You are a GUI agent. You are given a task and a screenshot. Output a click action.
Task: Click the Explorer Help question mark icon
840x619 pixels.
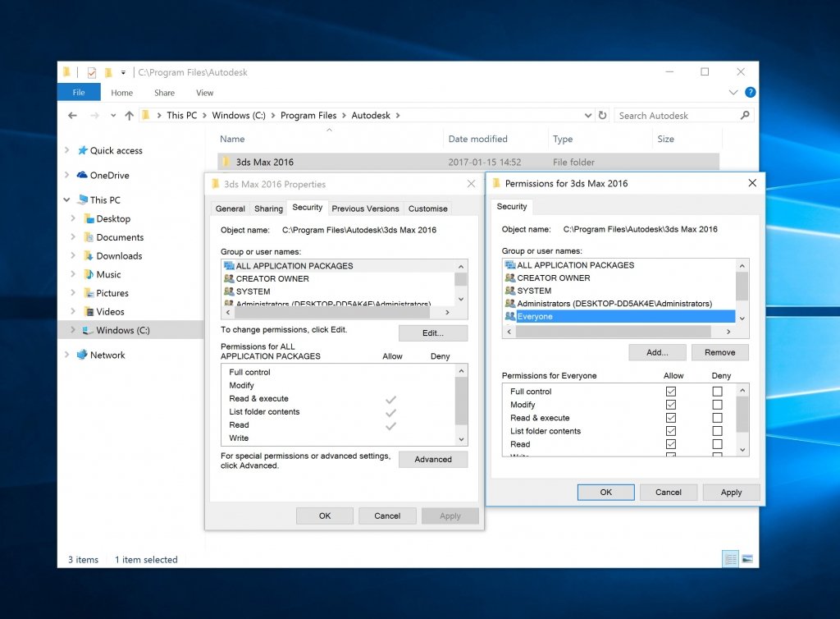(x=750, y=92)
